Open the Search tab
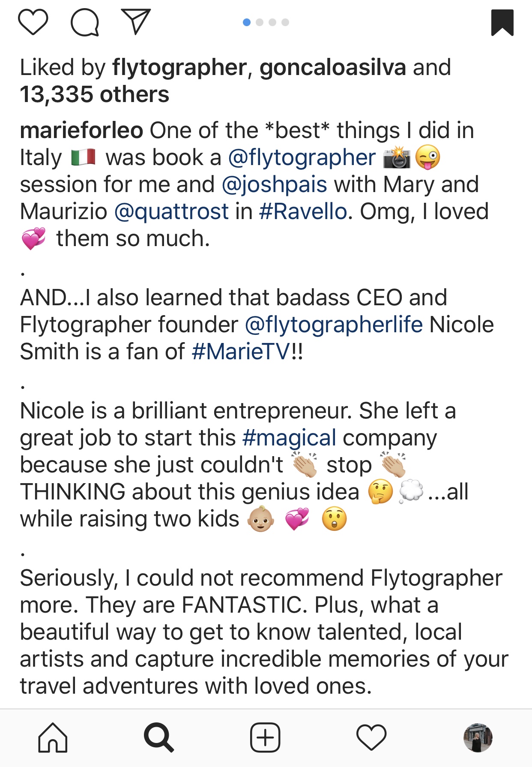532x767 pixels. pyautogui.click(x=159, y=738)
